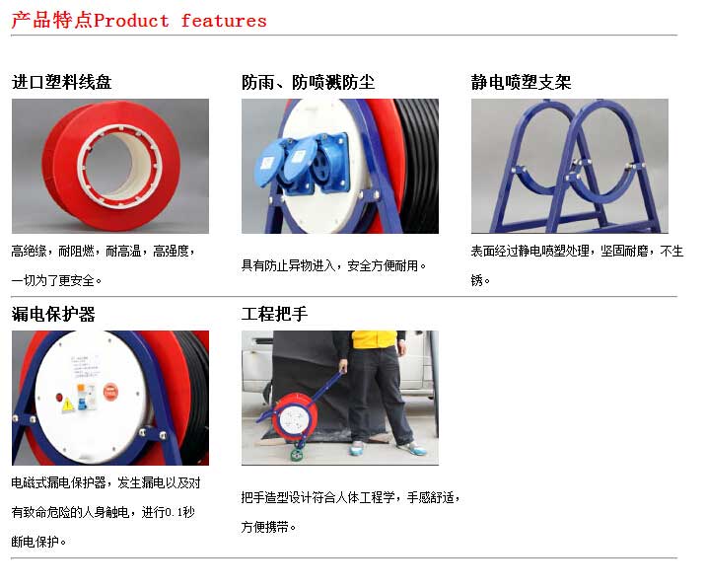Select the 工程把手 heading
Viewport: 706px width, 588px height.
tap(275, 314)
